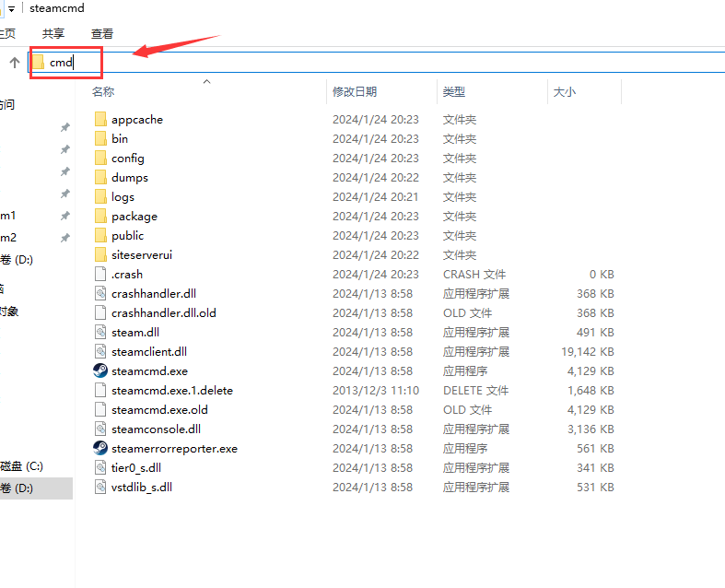The height and width of the screenshot is (588, 725).
Task: Click the config folder icon
Action: tap(100, 159)
